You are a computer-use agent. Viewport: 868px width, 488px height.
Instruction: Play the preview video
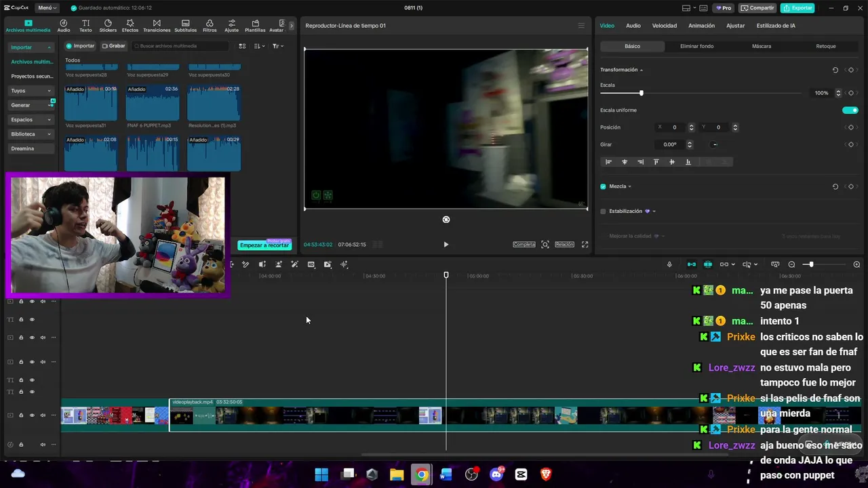(446, 245)
